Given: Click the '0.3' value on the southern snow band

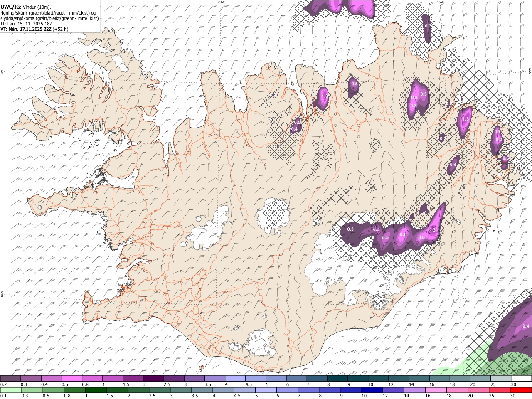Looking at the screenshot, I should [x=350, y=229].
